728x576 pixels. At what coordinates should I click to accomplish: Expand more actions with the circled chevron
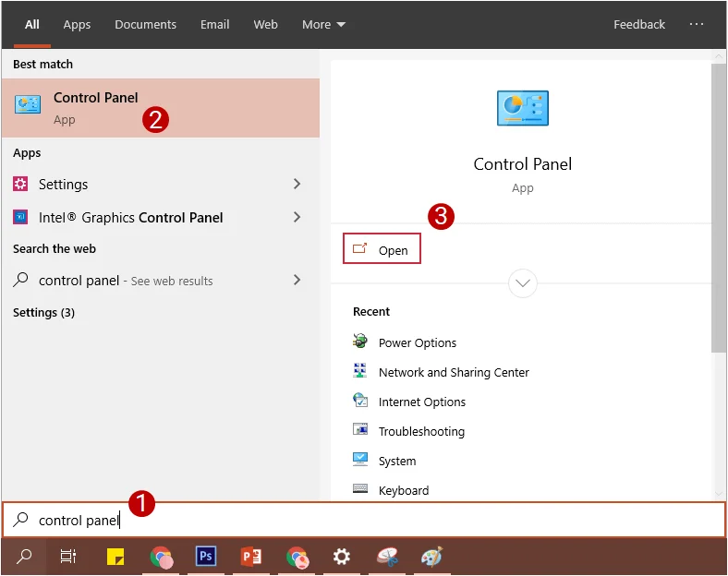point(523,282)
